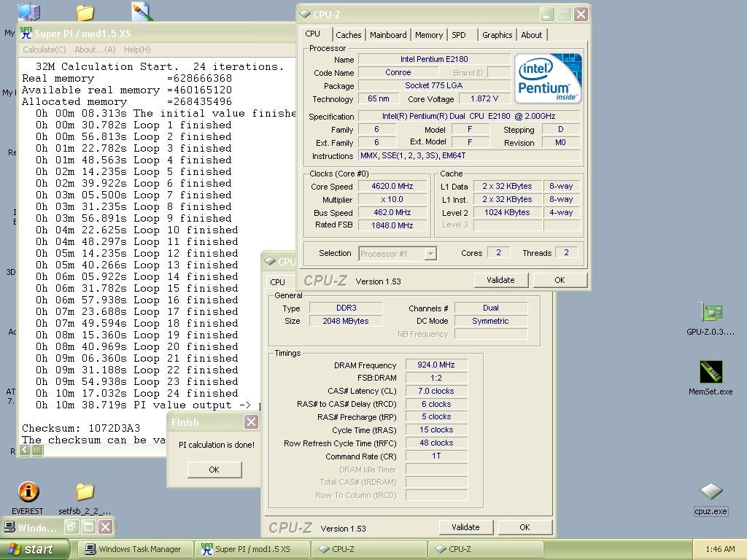Select the CPU tab in back CPU-Z window
This screenshot has height=560, width=747.
click(x=277, y=282)
